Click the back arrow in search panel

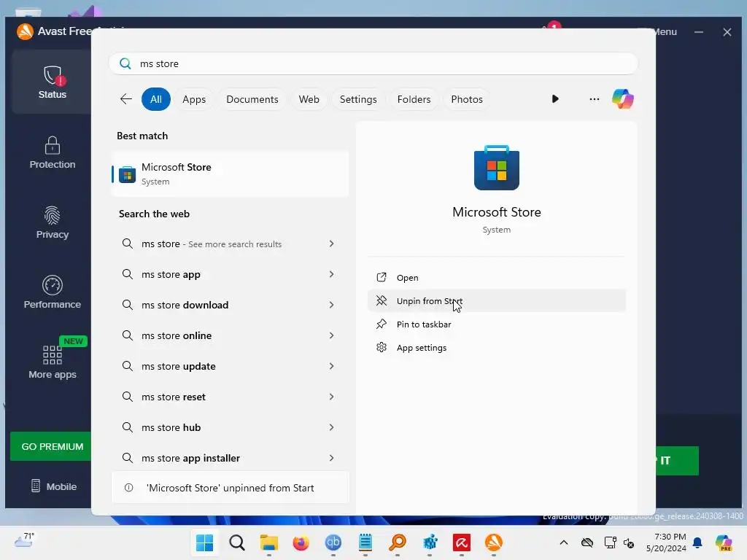pos(126,99)
